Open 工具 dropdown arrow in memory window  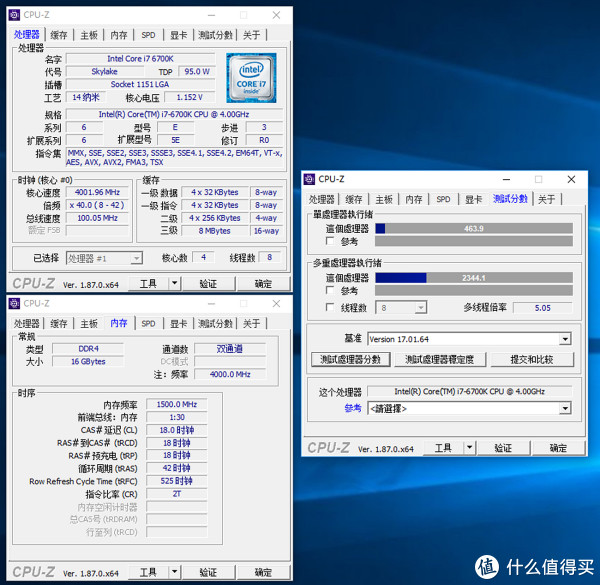tap(174, 572)
